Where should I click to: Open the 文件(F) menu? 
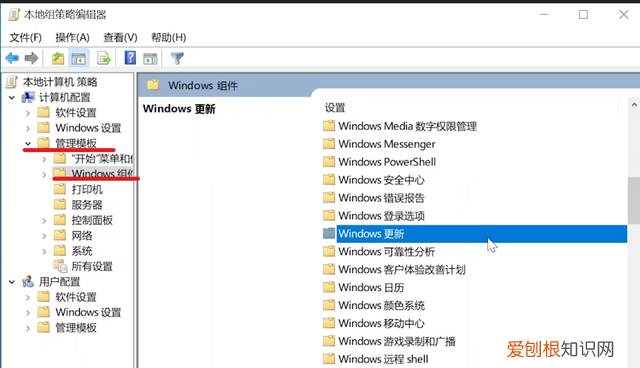26,38
